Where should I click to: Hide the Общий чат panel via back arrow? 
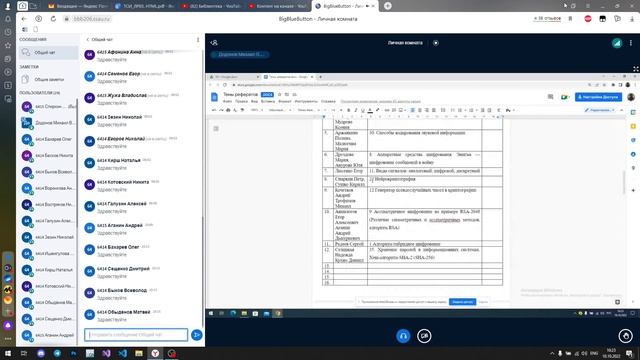pyautogui.click(x=87, y=40)
